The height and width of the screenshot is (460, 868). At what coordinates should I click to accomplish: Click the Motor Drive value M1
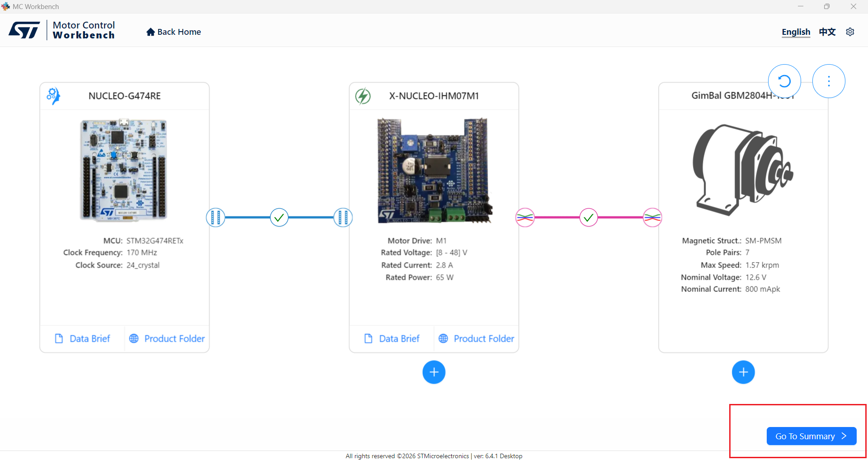tap(441, 241)
